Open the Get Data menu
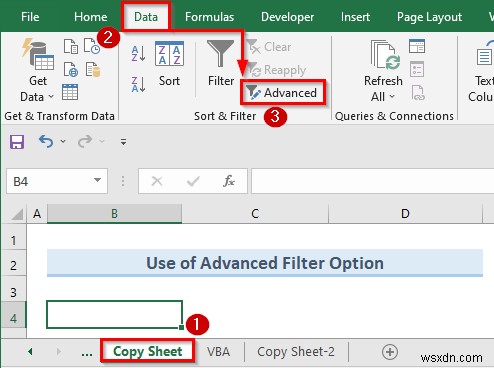This screenshot has width=494, height=368. (x=37, y=70)
